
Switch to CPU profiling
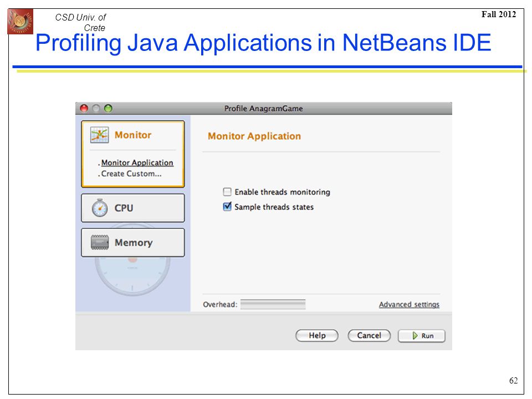pos(133,208)
